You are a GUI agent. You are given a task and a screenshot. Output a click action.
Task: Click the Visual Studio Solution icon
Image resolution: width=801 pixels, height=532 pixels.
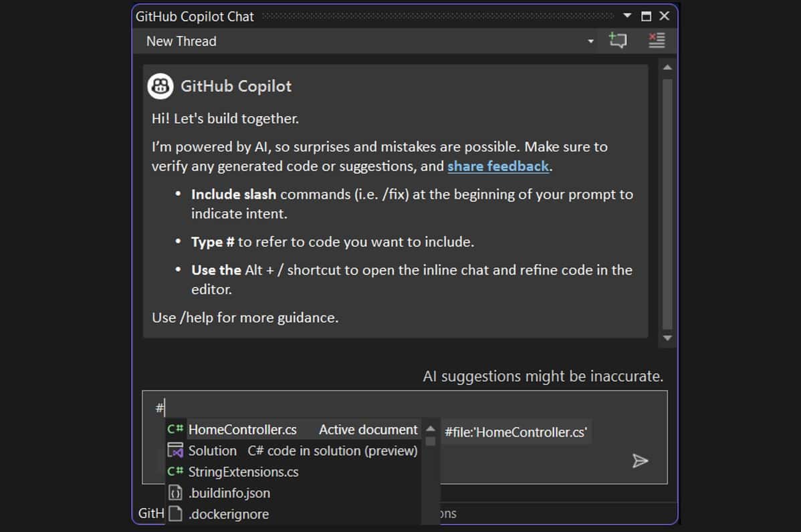pyautogui.click(x=175, y=450)
